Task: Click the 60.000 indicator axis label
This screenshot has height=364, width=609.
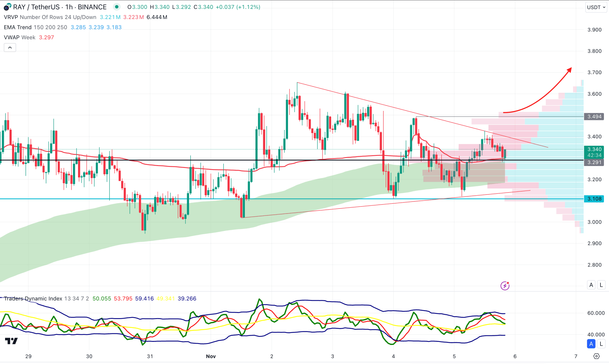Action: point(596,313)
